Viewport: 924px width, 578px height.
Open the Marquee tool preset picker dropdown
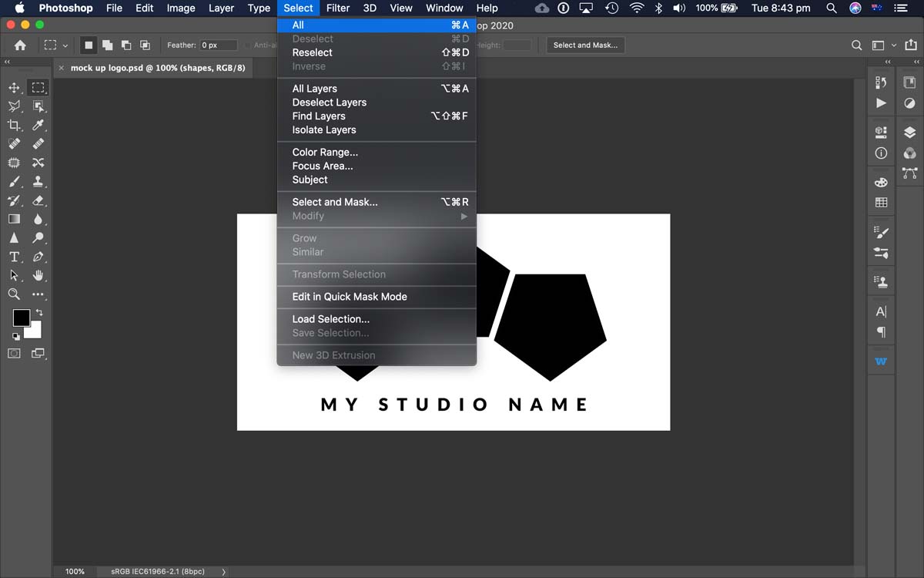56,45
